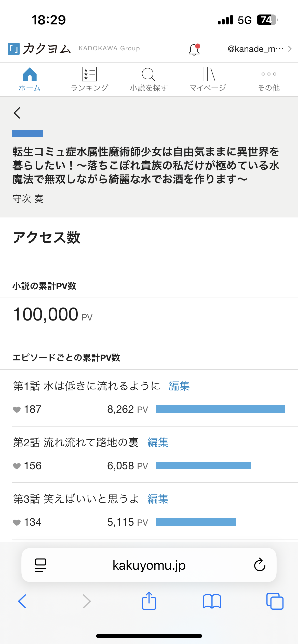Tap the ホーム home icon
This screenshot has width=298, height=644.
[30, 74]
